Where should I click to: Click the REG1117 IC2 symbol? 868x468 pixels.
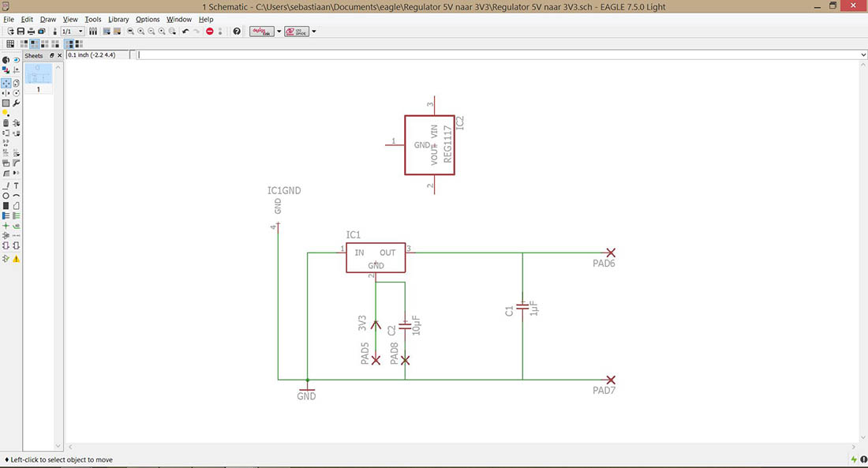[429, 145]
